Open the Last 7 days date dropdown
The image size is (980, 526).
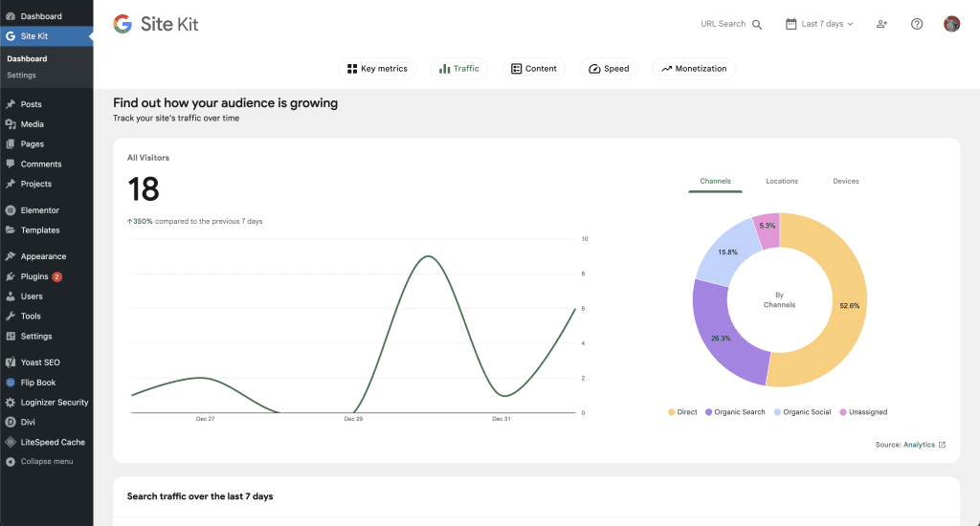click(x=819, y=24)
